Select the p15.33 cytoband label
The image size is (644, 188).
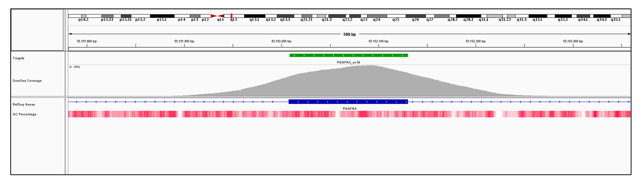[x=107, y=19]
